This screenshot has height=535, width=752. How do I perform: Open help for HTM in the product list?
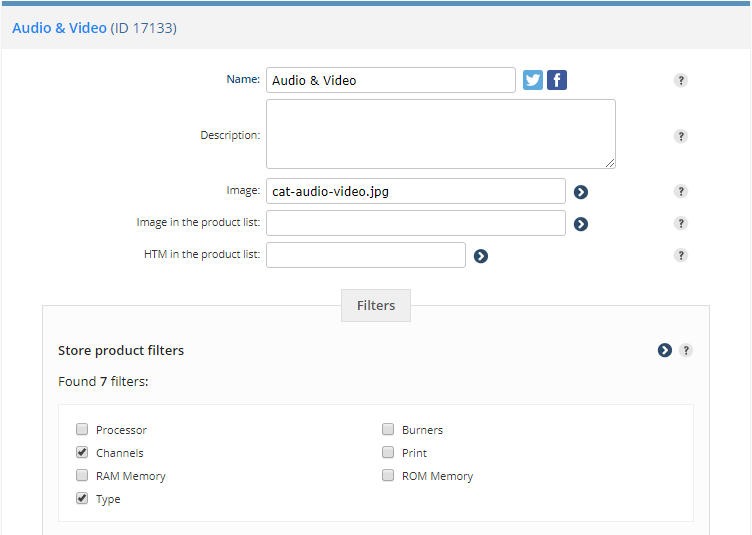pyautogui.click(x=681, y=255)
